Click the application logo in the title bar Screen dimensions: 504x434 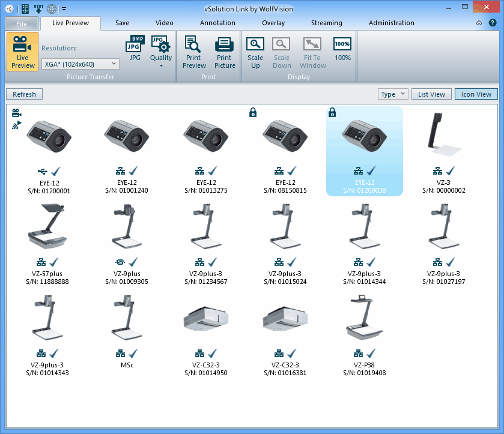(x=10, y=8)
